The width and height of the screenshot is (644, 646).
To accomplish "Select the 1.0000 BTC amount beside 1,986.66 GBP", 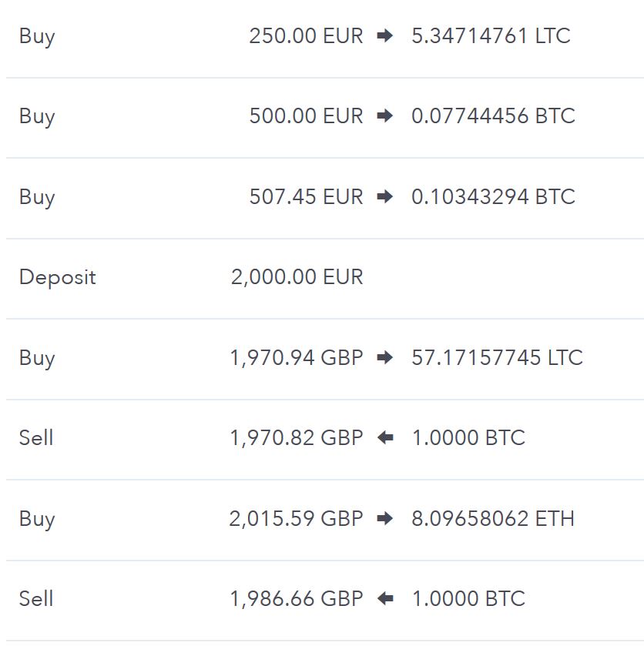I will click(x=468, y=598).
